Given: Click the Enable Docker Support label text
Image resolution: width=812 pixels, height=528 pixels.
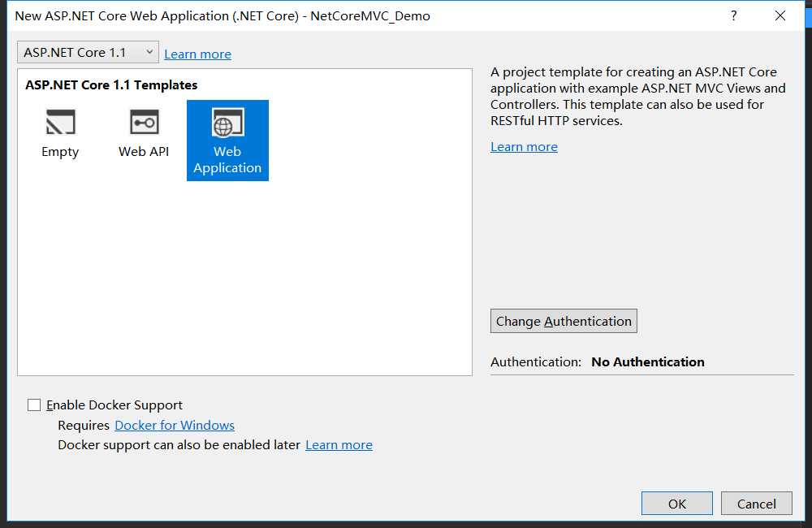Looking at the screenshot, I should click(x=114, y=405).
